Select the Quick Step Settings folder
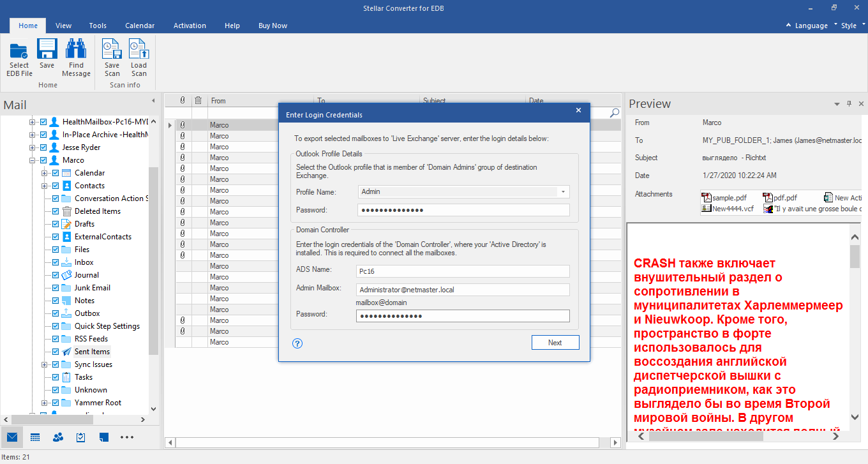The height and width of the screenshot is (464, 868). click(x=107, y=326)
